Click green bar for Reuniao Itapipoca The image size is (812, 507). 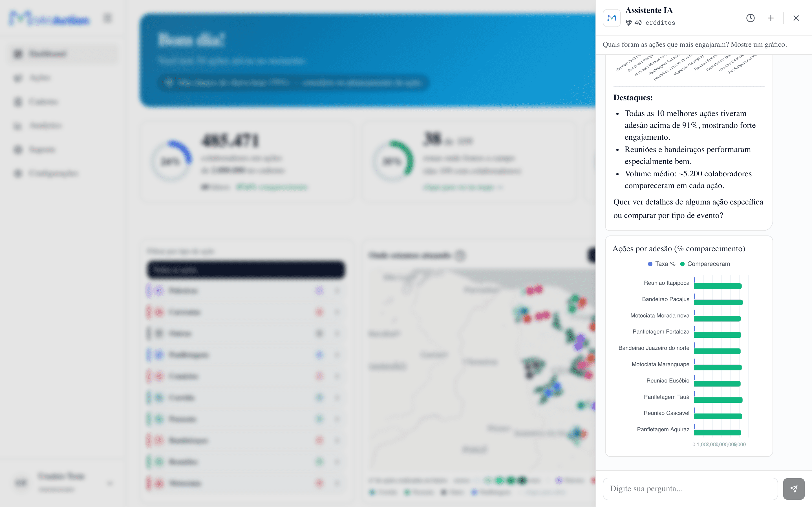coord(717,286)
